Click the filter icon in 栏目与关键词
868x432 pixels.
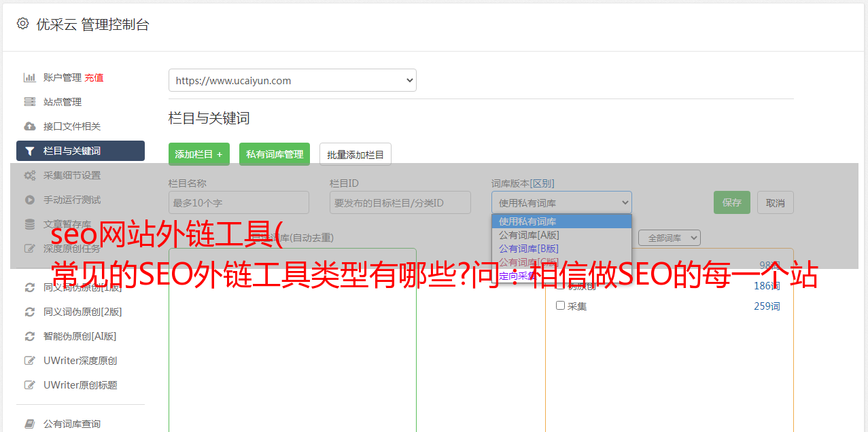coord(30,151)
